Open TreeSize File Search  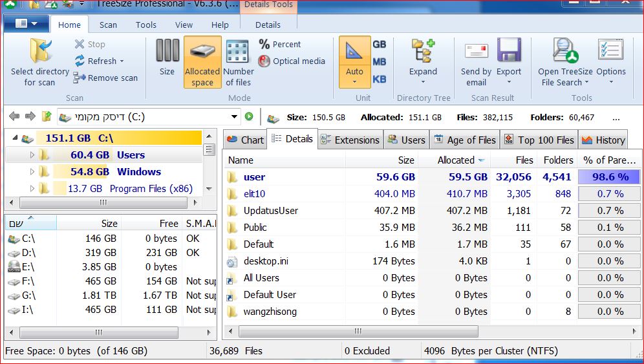click(x=565, y=62)
